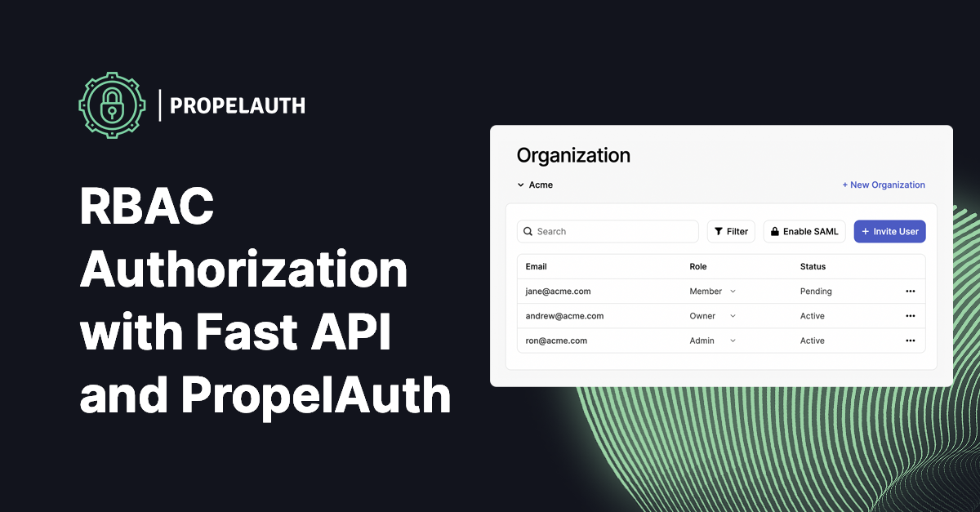980x512 pixels.
Task: Click the andrew@acme.com email cell
Action: click(564, 316)
